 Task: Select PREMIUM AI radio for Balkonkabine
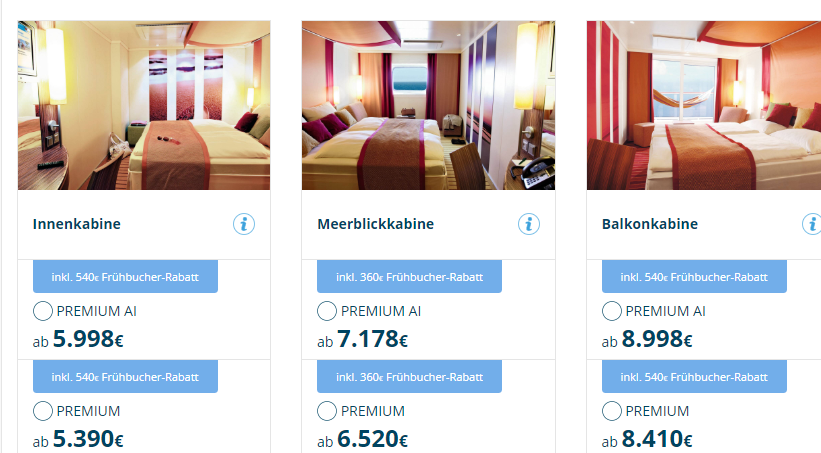pyautogui.click(x=612, y=311)
